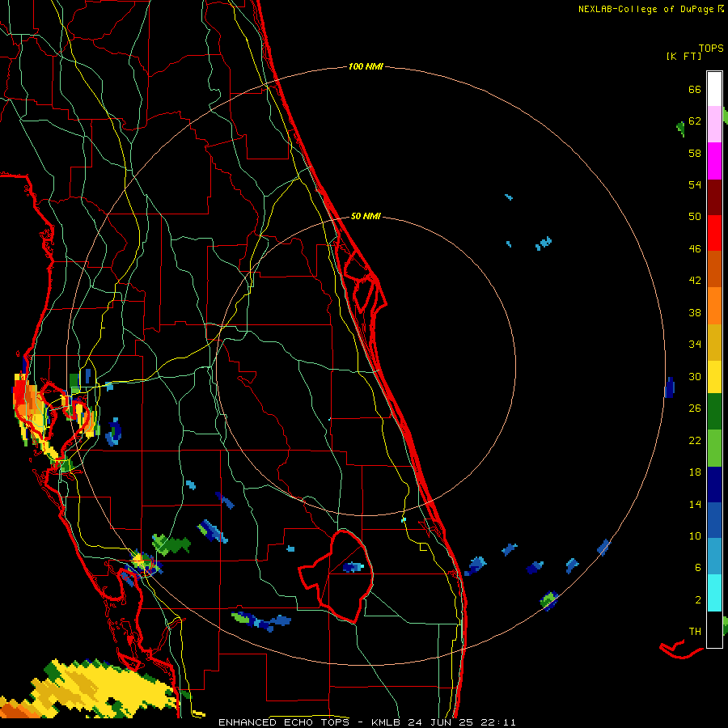The width and height of the screenshot is (728, 728).
Task: Click the ENHANCED ECHO TOPS KMLB caption
Action: pyautogui.click(x=366, y=722)
